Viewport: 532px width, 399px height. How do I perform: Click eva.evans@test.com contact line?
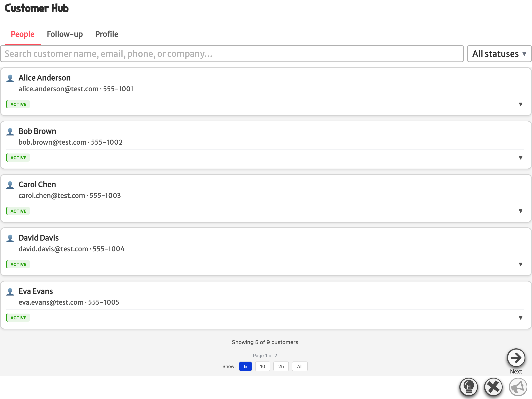pyautogui.click(x=69, y=303)
